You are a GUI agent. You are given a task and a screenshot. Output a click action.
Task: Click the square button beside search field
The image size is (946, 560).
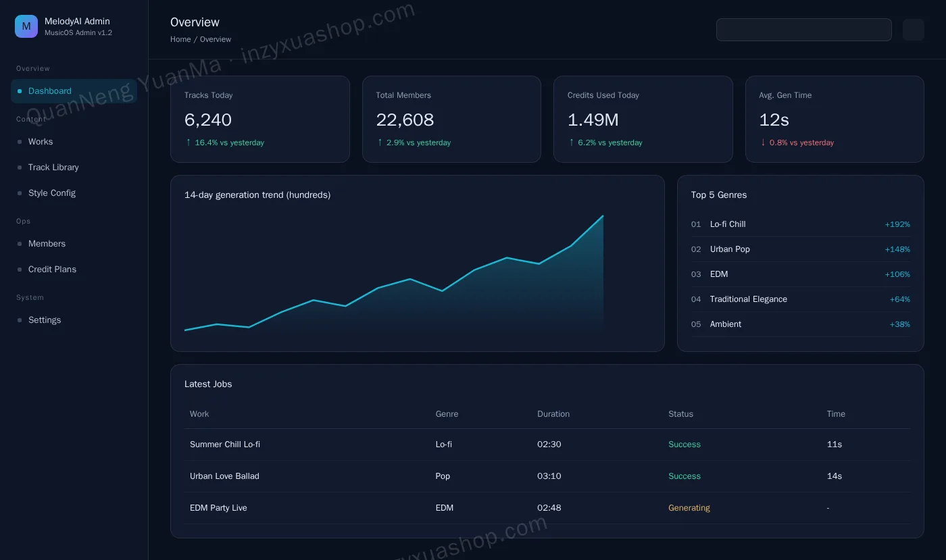[913, 30]
